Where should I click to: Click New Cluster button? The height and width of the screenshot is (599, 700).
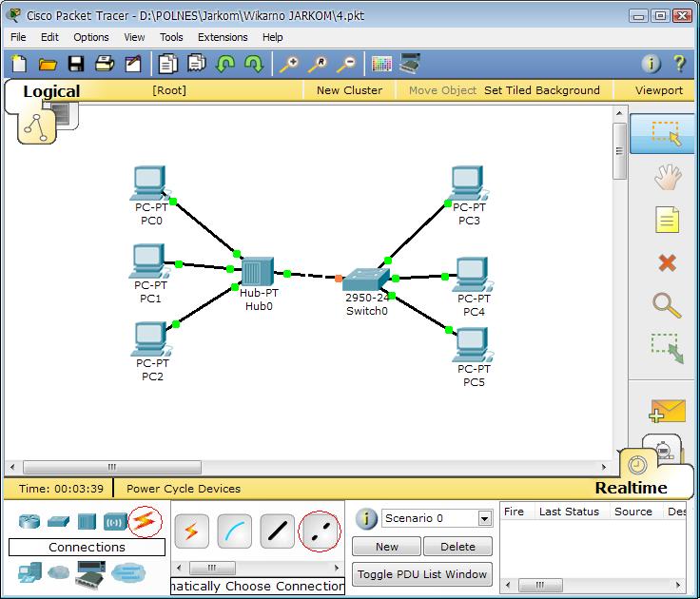pos(349,90)
